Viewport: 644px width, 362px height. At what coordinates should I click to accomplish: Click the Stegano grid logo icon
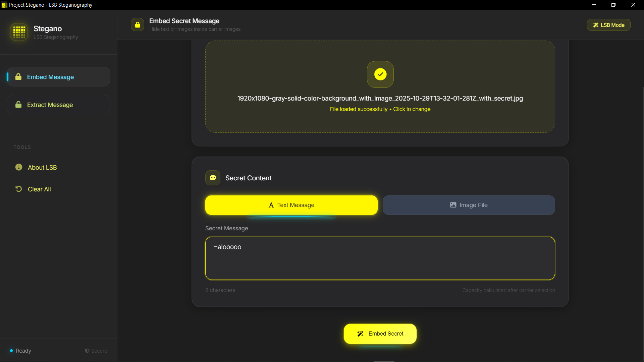pos(19,32)
